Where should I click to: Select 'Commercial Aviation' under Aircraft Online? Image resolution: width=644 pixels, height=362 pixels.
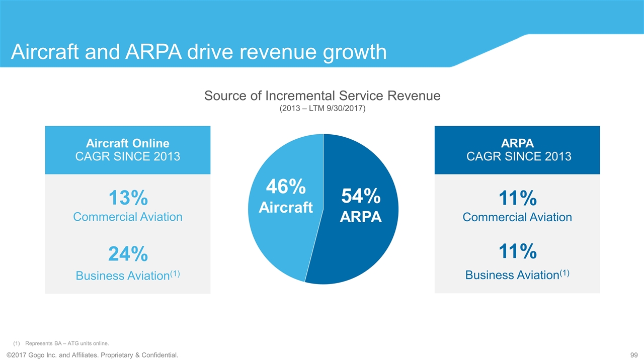click(x=128, y=217)
